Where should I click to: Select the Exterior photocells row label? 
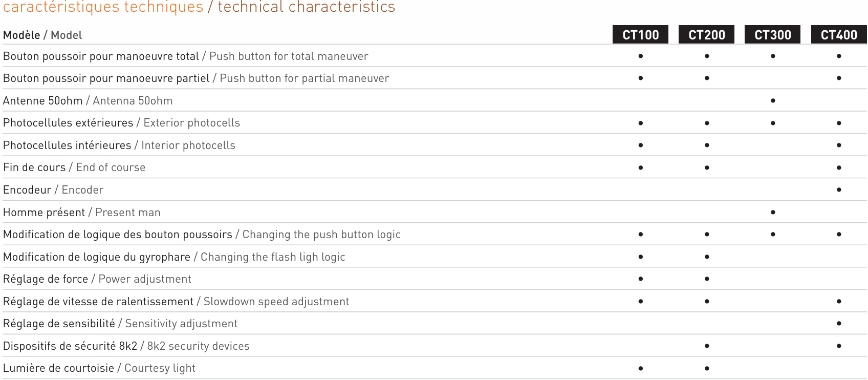(121, 123)
